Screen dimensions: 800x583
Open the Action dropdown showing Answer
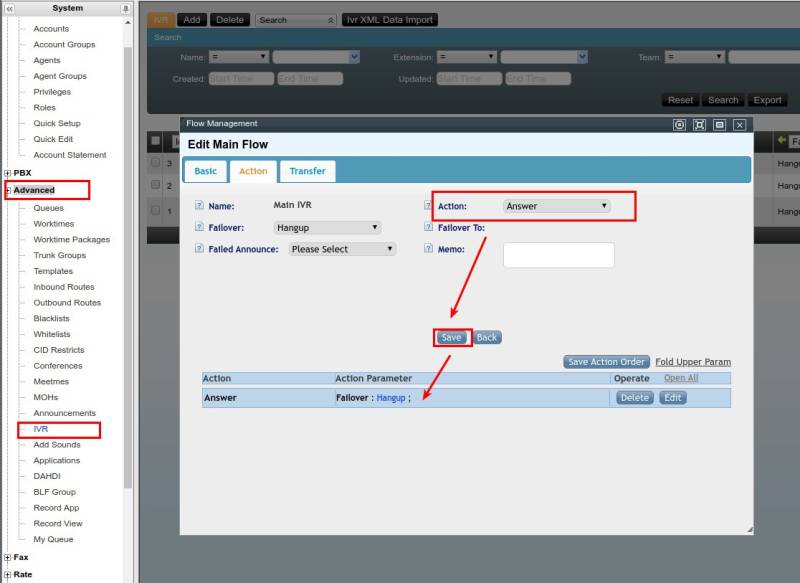557,206
